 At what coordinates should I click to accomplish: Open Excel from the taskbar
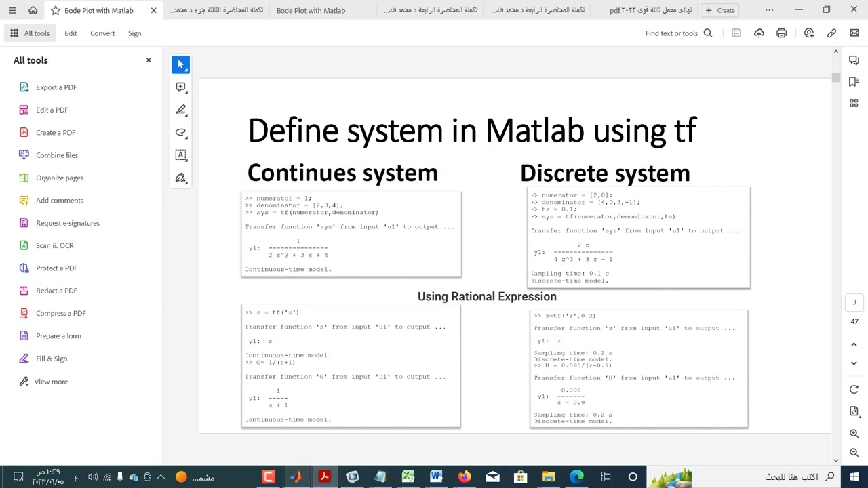(x=408, y=477)
